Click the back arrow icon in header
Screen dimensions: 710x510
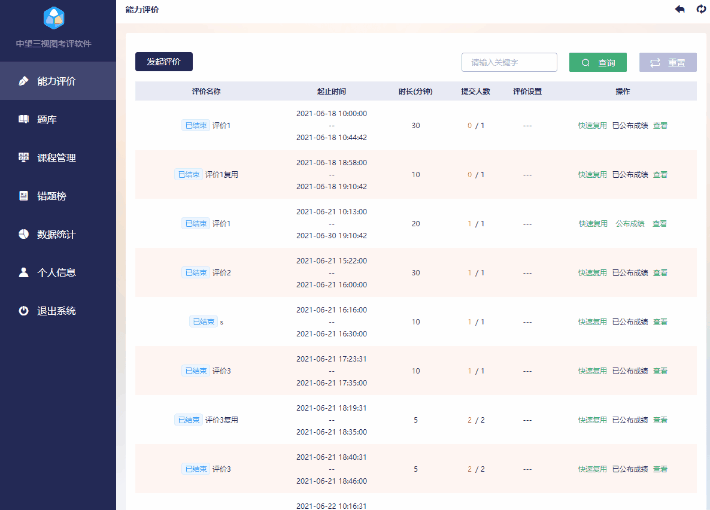point(680,9)
